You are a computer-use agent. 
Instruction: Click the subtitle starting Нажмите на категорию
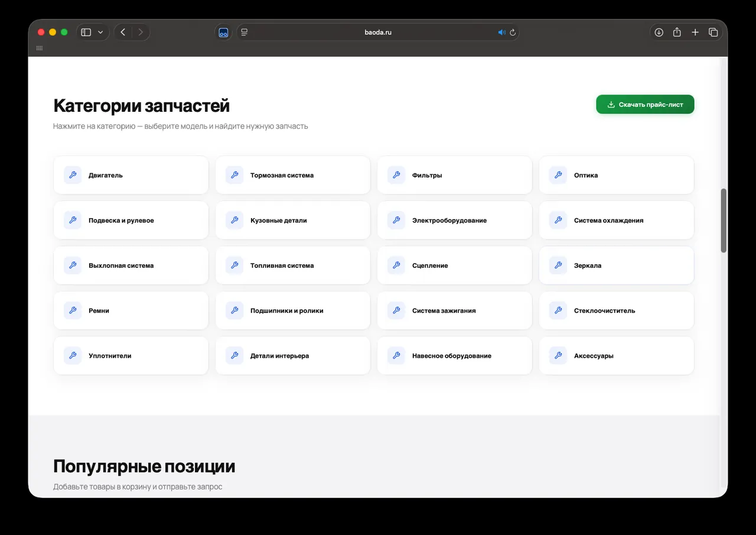tap(181, 126)
